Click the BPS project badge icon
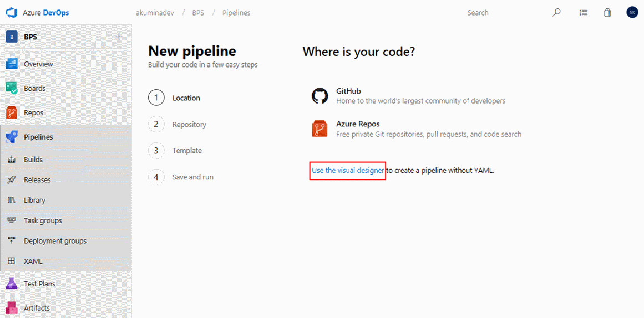644x318 pixels. 12,37
